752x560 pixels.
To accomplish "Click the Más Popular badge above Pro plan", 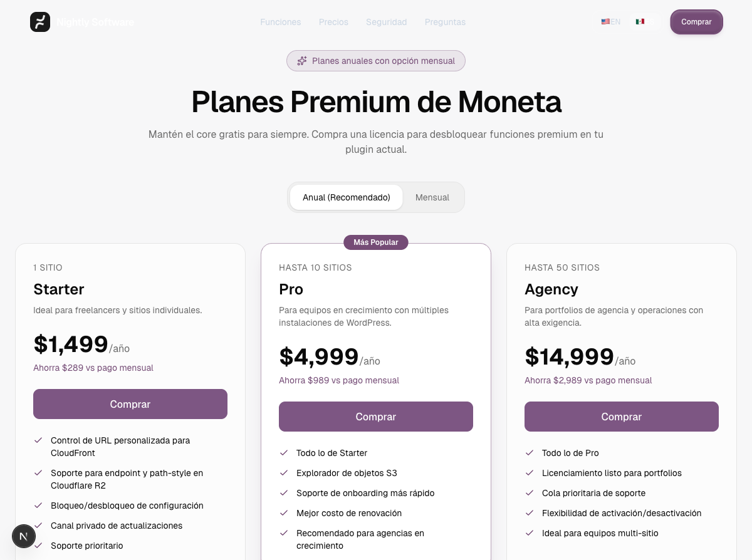I will pos(376,242).
